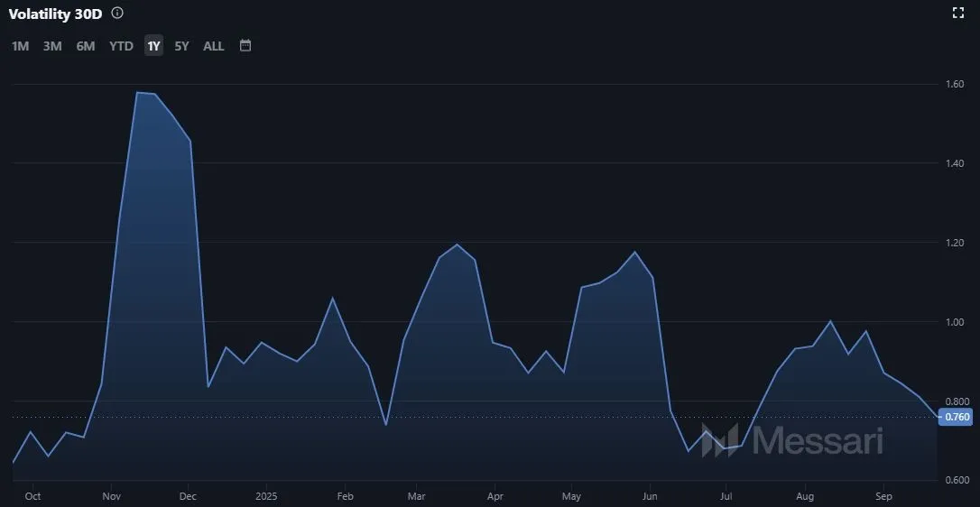Image resolution: width=980 pixels, height=507 pixels.
Task: Open the calendar date range picker
Action: [x=245, y=45]
